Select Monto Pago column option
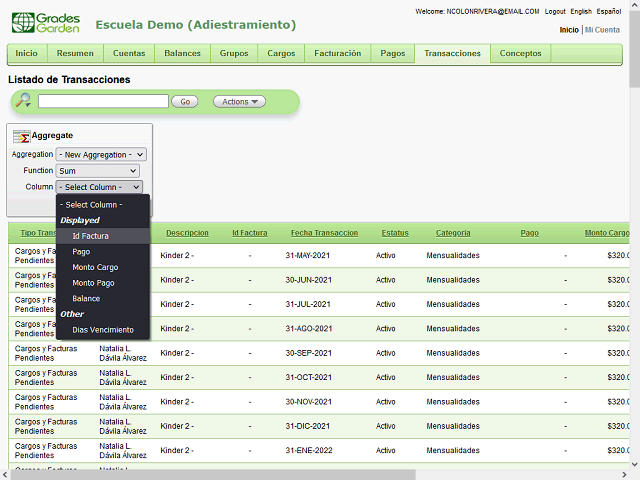The width and height of the screenshot is (640, 480). [103, 283]
